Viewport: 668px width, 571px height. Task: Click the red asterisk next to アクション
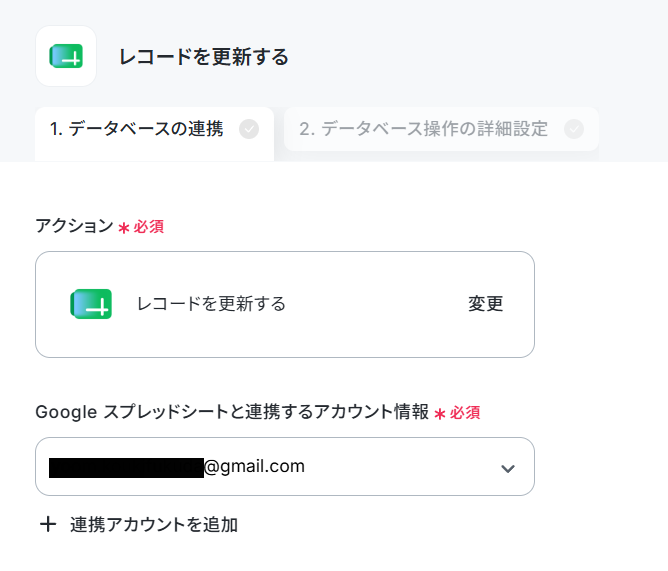point(124,228)
